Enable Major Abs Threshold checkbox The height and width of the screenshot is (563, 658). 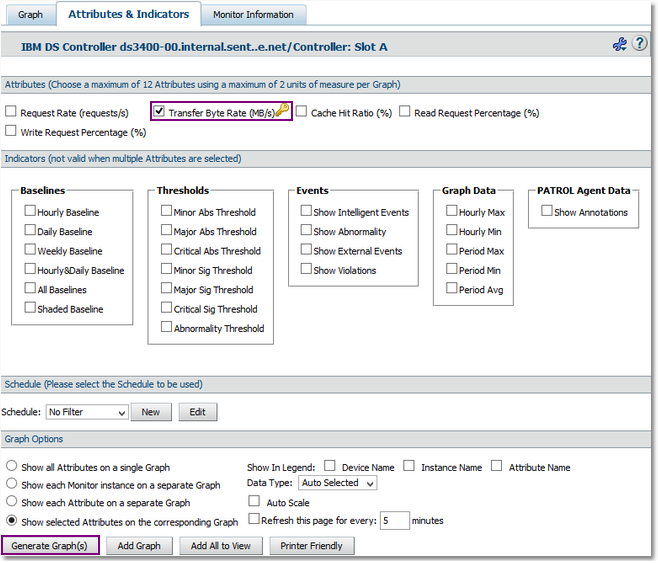pyautogui.click(x=166, y=230)
